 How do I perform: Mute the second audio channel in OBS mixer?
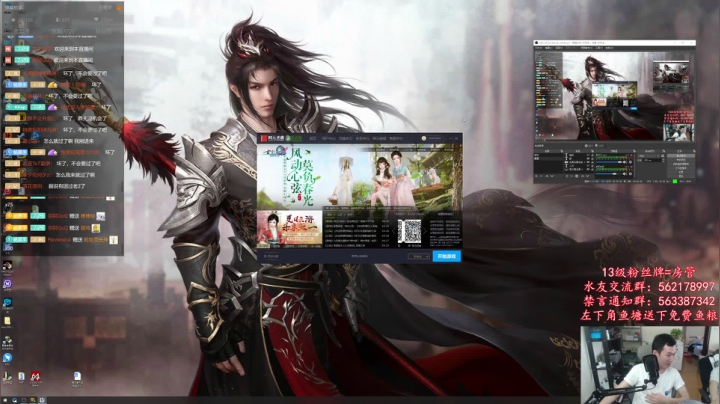(x=625, y=174)
